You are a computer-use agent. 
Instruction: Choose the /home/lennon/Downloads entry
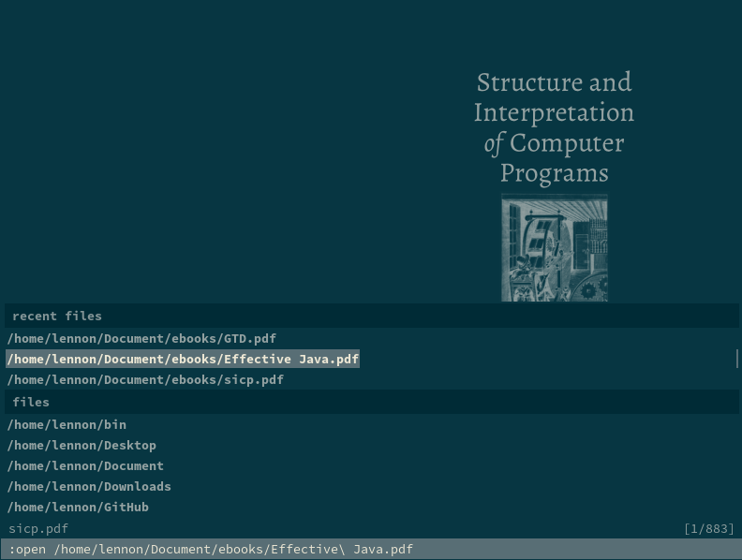pyautogui.click(x=89, y=487)
